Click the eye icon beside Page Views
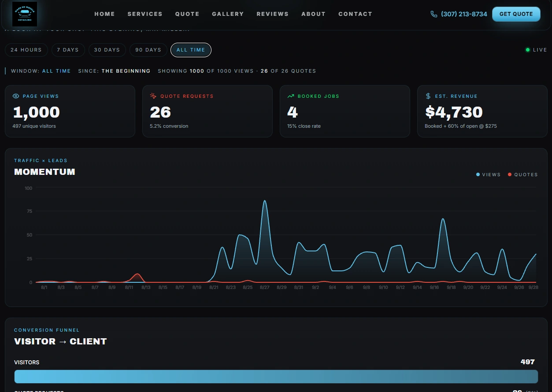 click(x=16, y=96)
